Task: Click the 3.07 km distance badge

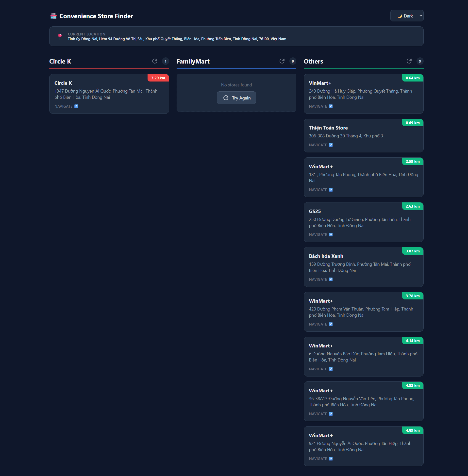Action: 413,251
